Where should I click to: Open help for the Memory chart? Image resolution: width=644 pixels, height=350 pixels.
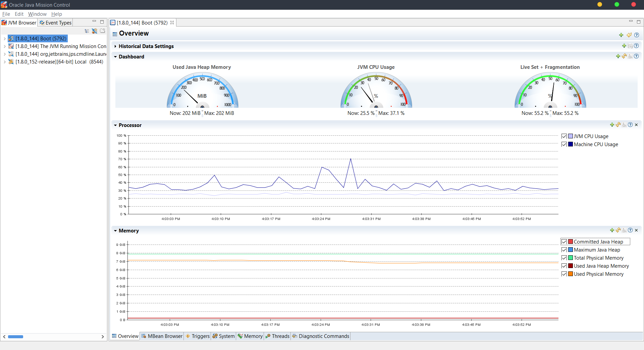click(x=630, y=230)
